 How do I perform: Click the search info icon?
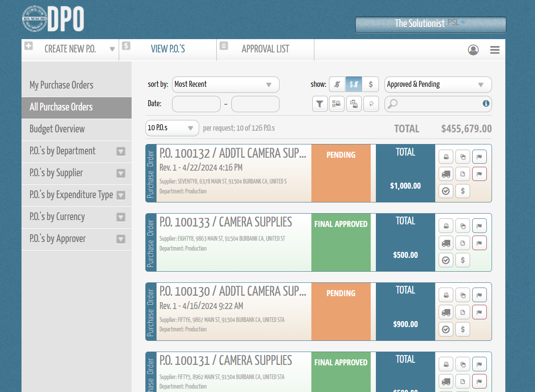point(486,104)
